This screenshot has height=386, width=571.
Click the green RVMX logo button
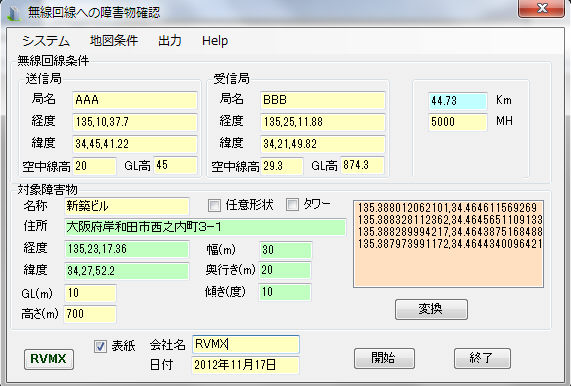tap(49, 359)
